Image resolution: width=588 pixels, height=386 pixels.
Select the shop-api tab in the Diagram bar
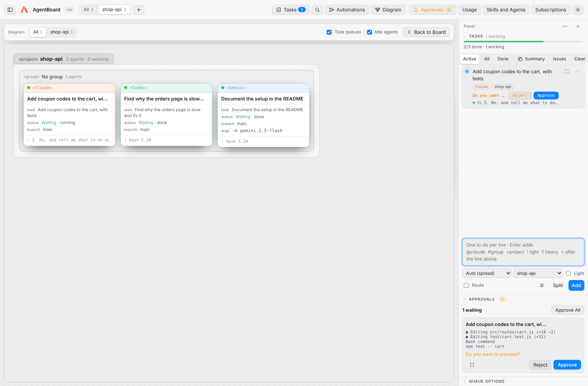(x=61, y=32)
